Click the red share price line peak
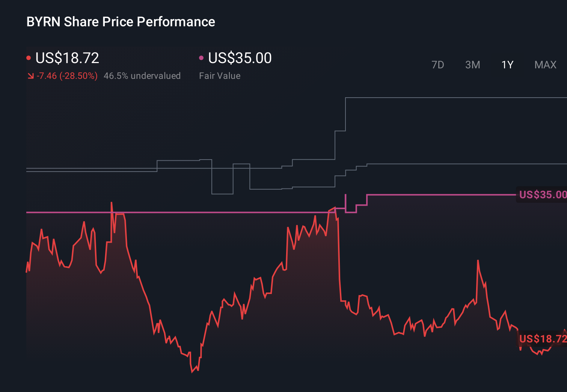Screen dimensions: 567x392 tap(112, 202)
